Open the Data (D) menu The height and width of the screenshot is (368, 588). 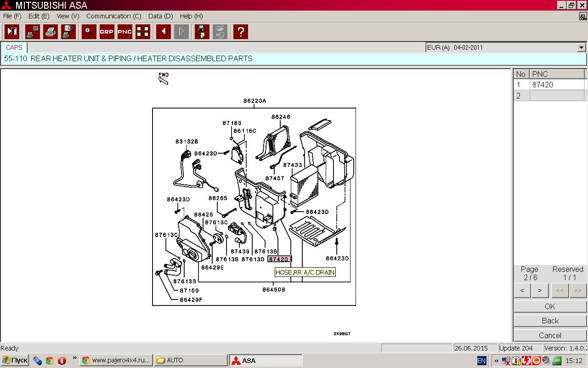(x=160, y=16)
